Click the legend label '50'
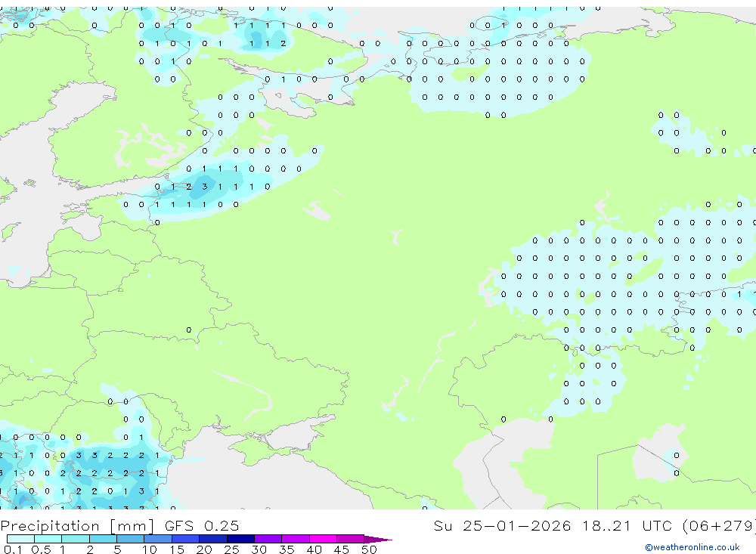The image size is (756, 554). click(x=369, y=549)
